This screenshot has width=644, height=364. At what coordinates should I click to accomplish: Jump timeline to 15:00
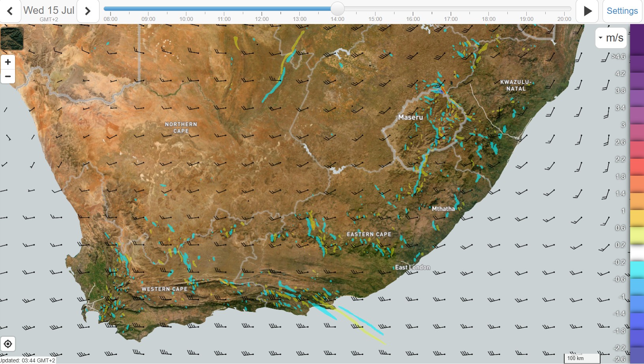coord(375,19)
